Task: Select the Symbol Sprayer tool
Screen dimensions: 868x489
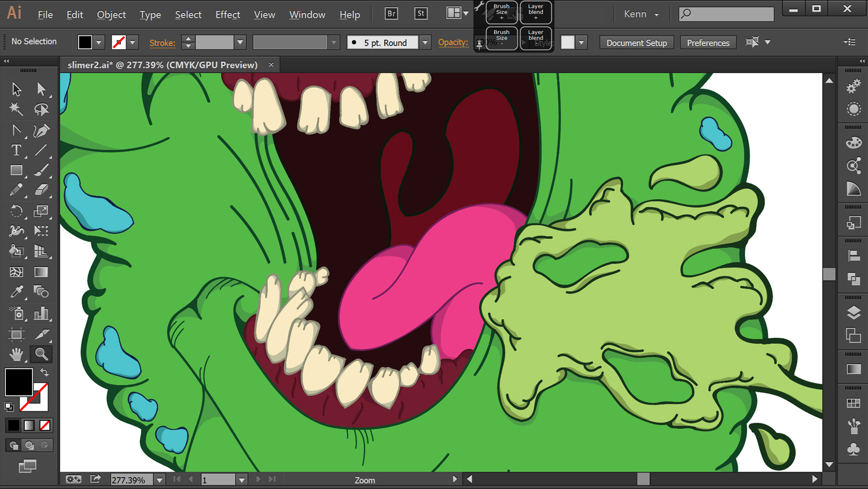Action: click(16, 313)
